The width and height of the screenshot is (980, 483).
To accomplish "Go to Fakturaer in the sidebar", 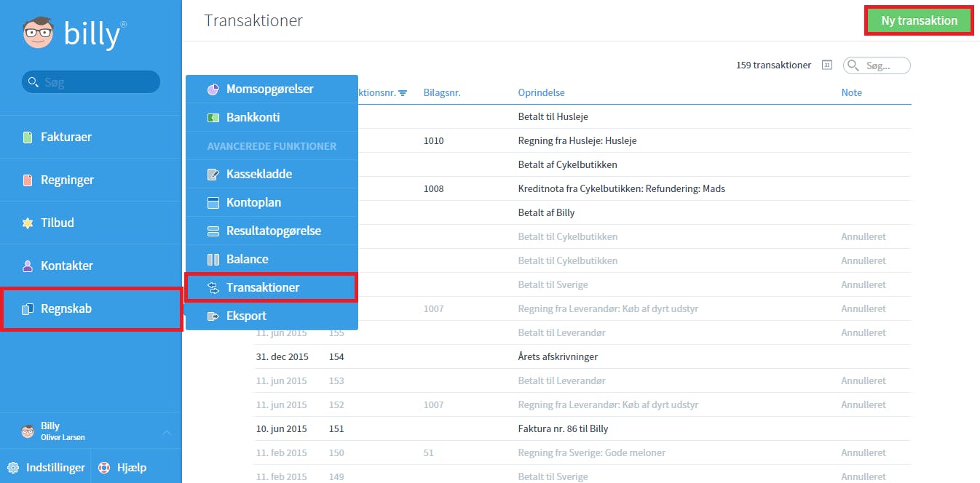I will (x=91, y=137).
